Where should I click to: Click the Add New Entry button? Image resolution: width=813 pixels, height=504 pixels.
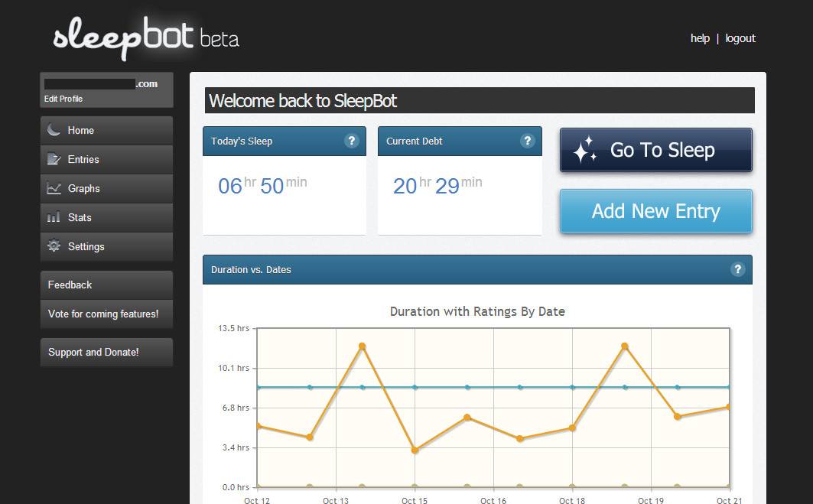point(656,211)
